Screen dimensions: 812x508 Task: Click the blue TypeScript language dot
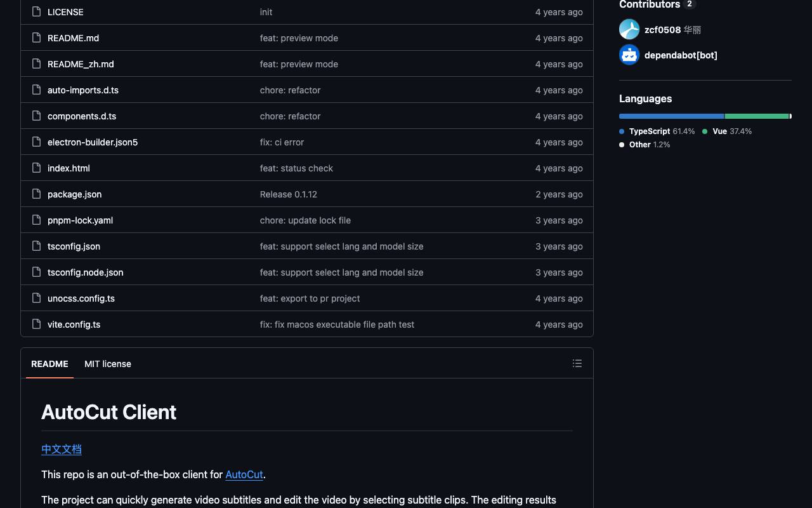(622, 131)
